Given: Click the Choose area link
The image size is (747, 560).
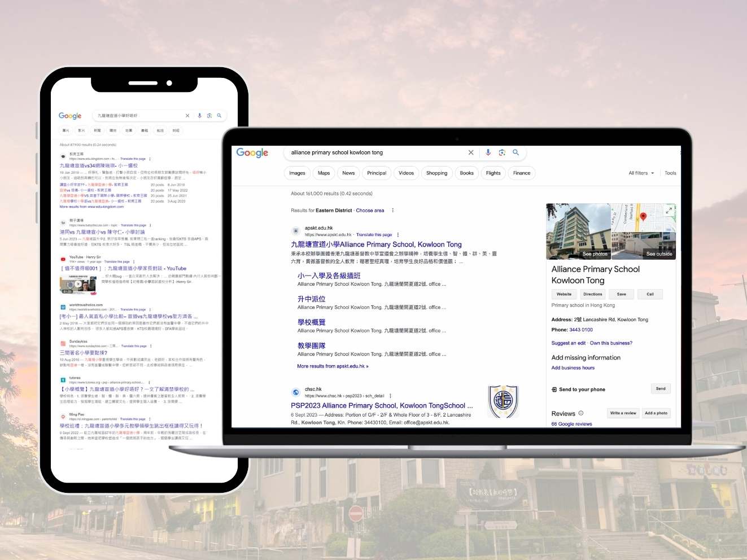Looking at the screenshot, I should tap(370, 211).
